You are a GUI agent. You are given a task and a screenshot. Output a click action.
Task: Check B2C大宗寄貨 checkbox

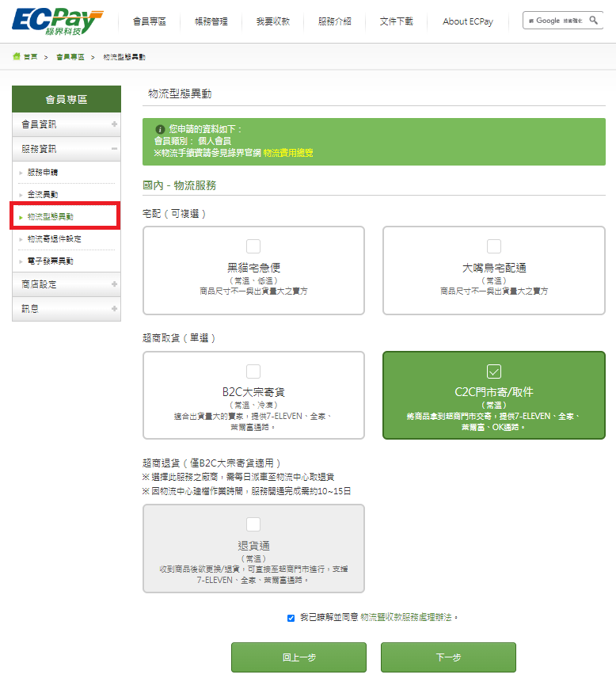click(x=253, y=371)
